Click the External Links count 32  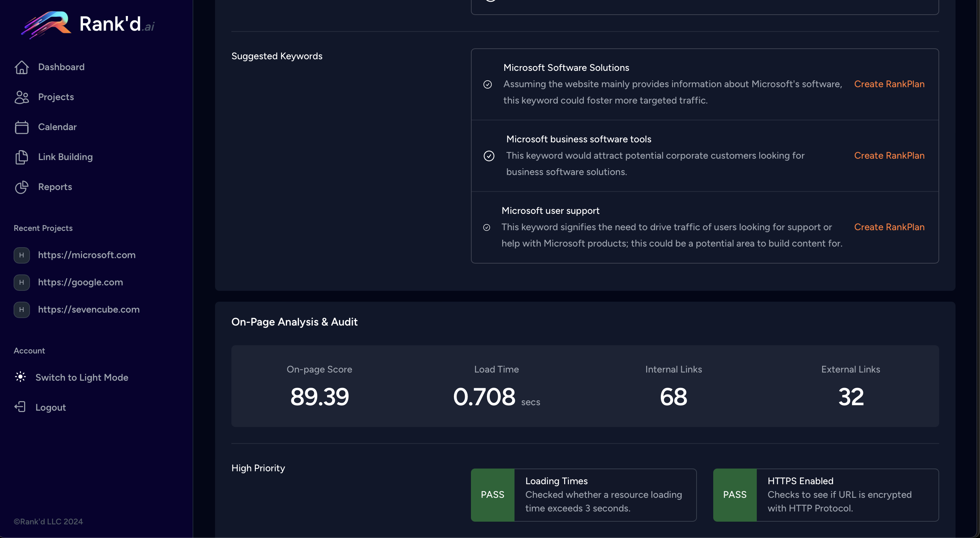[851, 397]
